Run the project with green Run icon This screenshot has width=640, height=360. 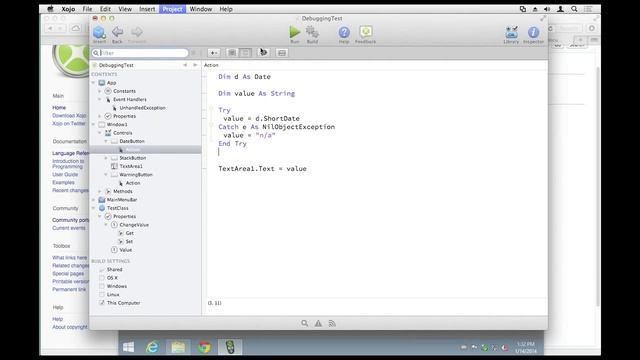[x=295, y=32]
